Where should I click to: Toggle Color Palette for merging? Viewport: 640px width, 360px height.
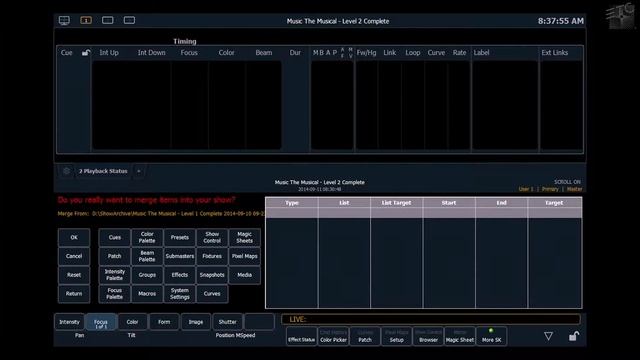[147, 238]
